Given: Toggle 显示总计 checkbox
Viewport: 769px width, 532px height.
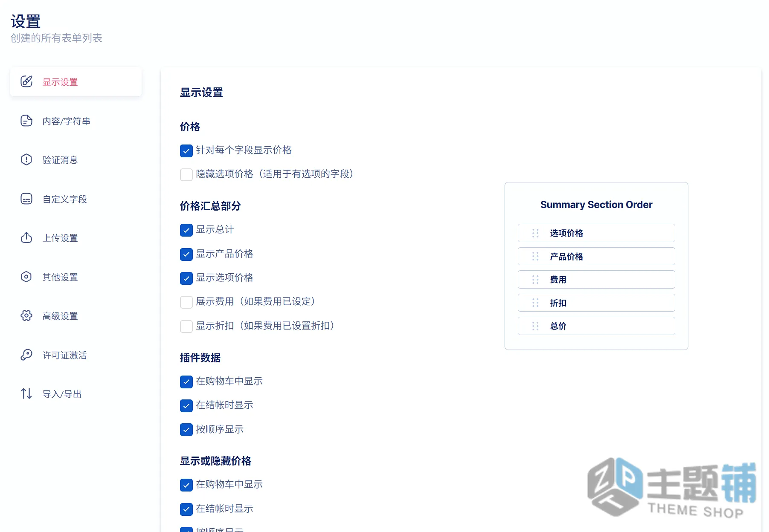Looking at the screenshot, I should click(x=186, y=230).
